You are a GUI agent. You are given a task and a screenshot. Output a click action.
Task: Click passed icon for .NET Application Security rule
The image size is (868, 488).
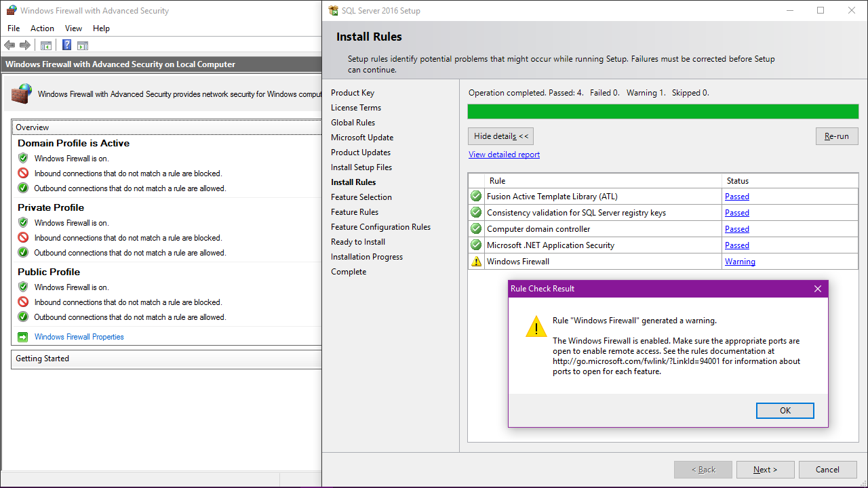tap(476, 245)
